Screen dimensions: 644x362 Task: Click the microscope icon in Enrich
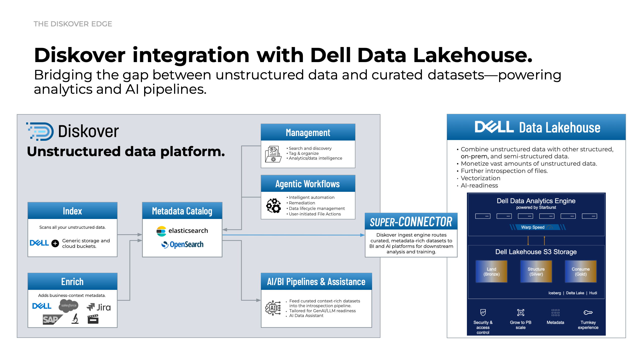tap(75, 319)
